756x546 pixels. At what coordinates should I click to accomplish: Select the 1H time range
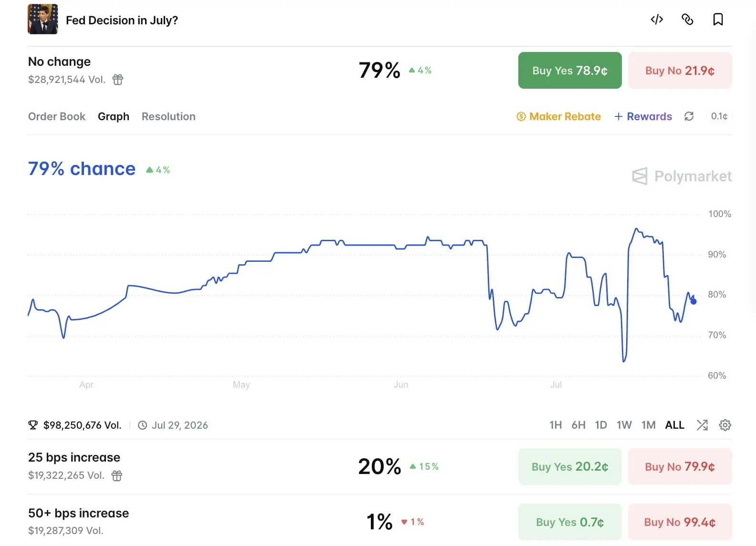[556, 425]
